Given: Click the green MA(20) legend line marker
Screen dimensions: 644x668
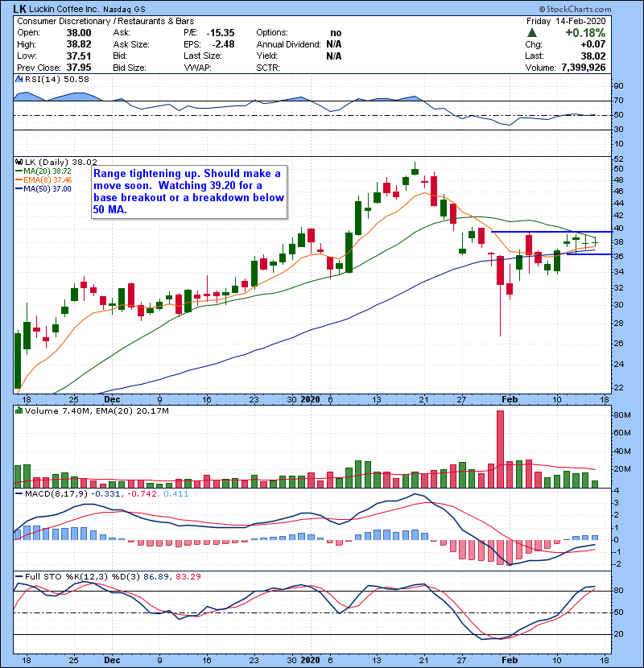Looking at the screenshot, I should (x=19, y=171).
